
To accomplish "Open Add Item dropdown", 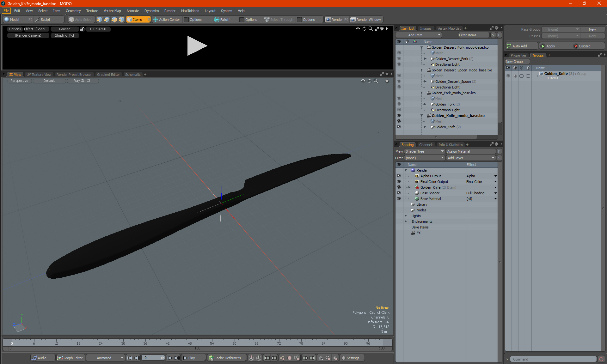I will (x=419, y=35).
